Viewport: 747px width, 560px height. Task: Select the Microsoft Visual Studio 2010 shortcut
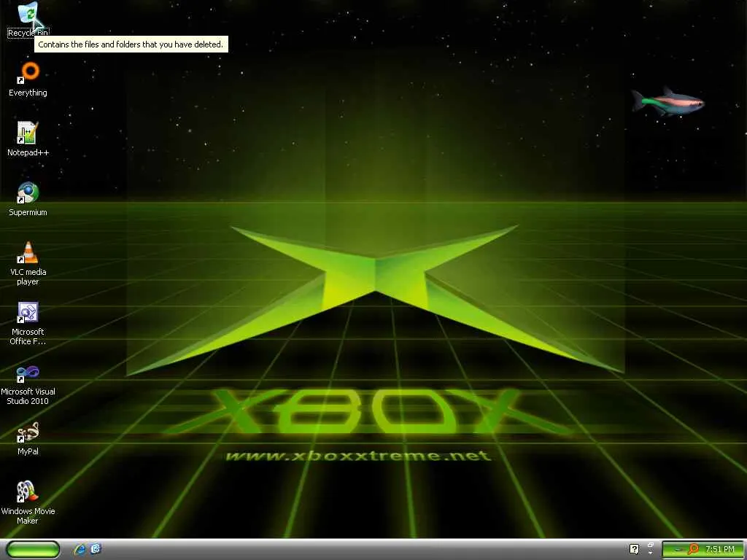pyautogui.click(x=28, y=384)
